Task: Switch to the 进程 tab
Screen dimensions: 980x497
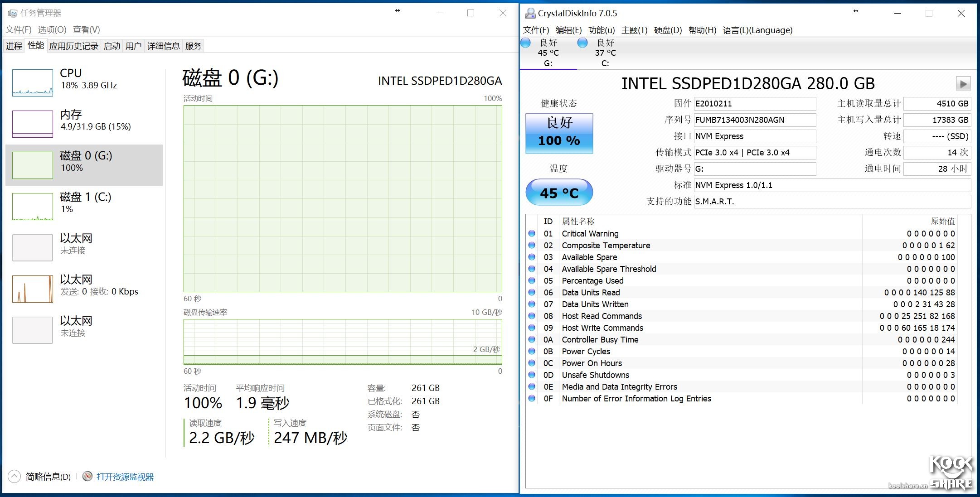Action: click(14, 45)
